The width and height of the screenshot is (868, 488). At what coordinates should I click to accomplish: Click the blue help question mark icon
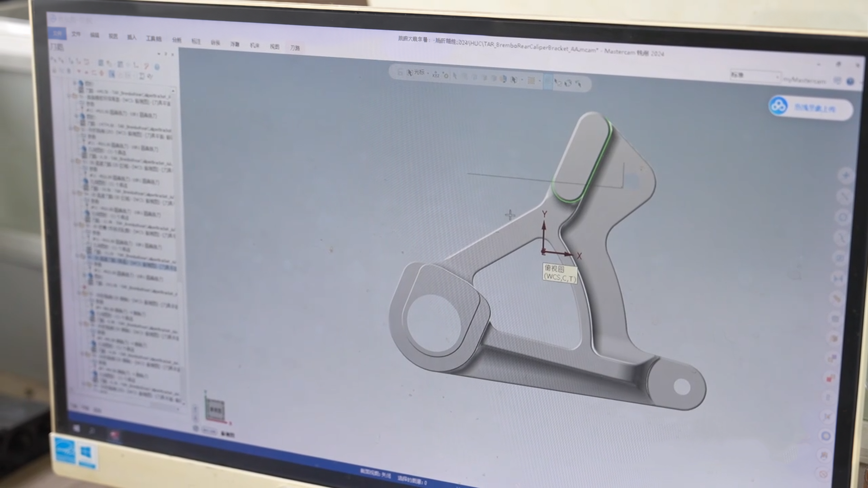pyautogui.click(x=850, y=81)
